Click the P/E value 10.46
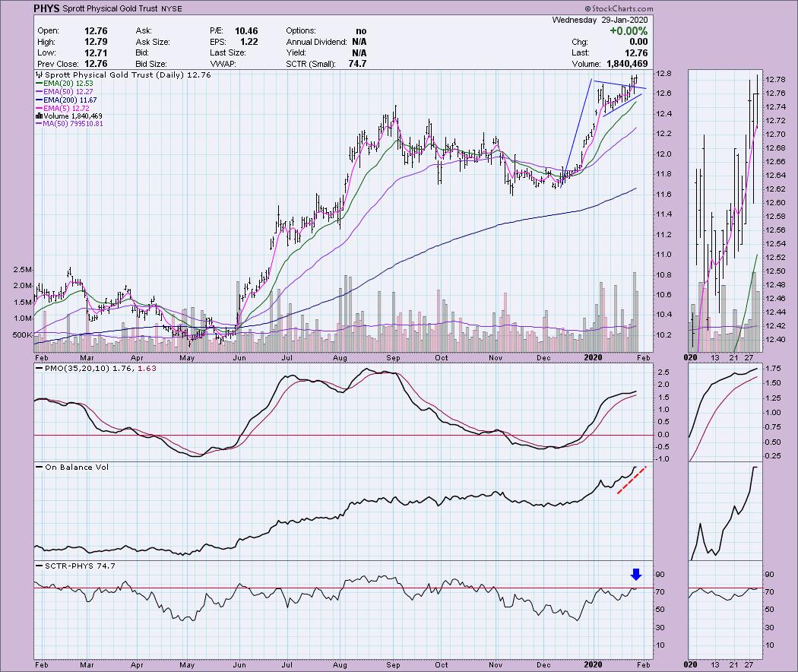 pyautogui.click(x=246, y=31)
